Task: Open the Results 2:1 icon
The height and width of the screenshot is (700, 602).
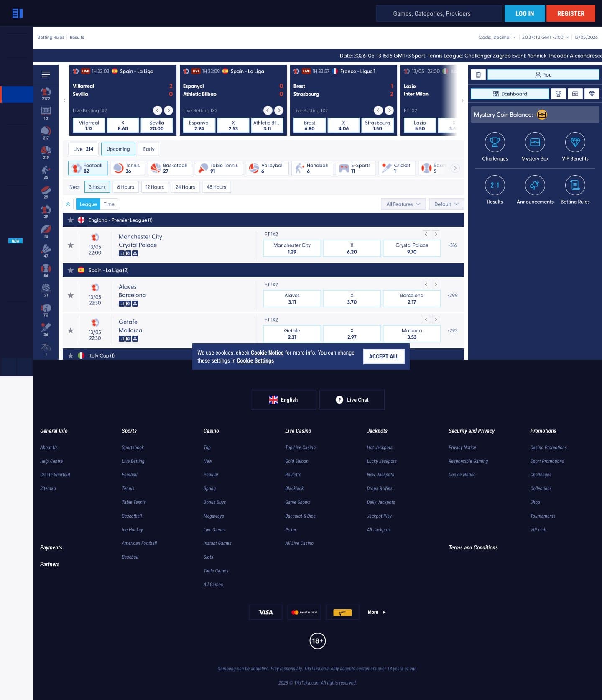Action: coord(495,185)
